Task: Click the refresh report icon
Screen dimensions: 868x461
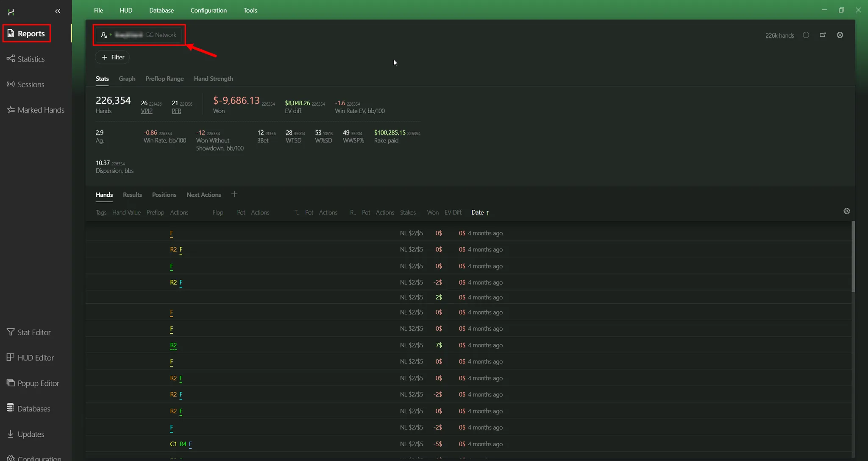Action: pyautogui.click(x=806, y=35)
